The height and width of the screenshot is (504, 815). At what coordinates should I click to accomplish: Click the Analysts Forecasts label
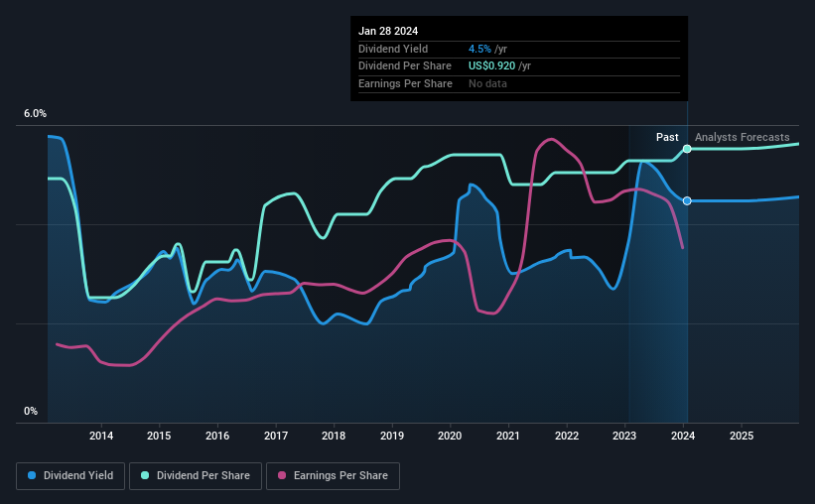[743, 137]
